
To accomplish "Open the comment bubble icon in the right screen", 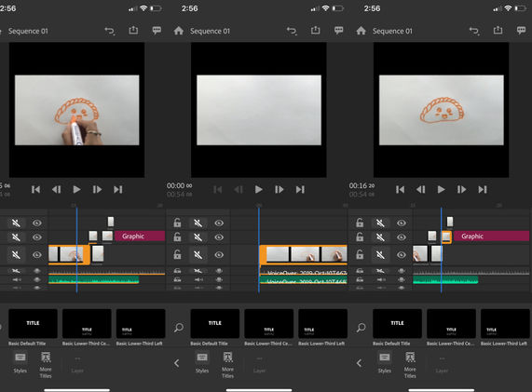I will pyautogui.click(x=521, y=31).
